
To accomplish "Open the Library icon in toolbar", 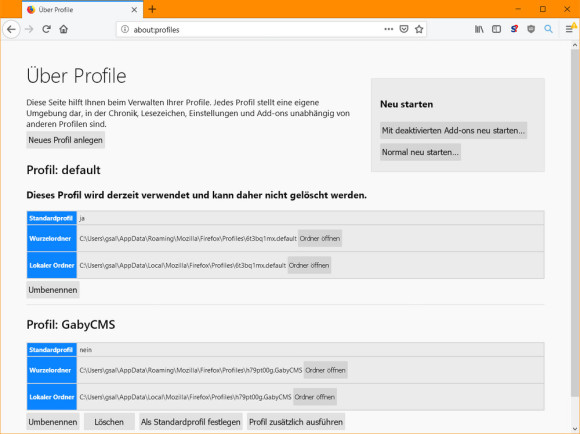I will pos(479,29).
